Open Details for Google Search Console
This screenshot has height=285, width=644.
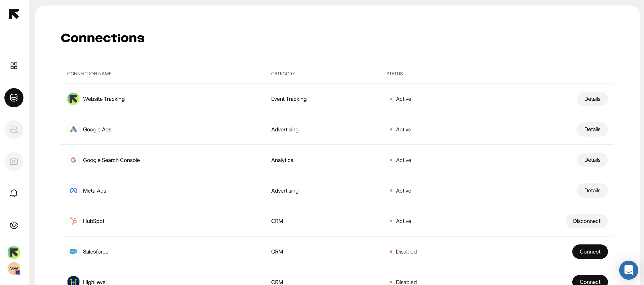coord(592,160)
